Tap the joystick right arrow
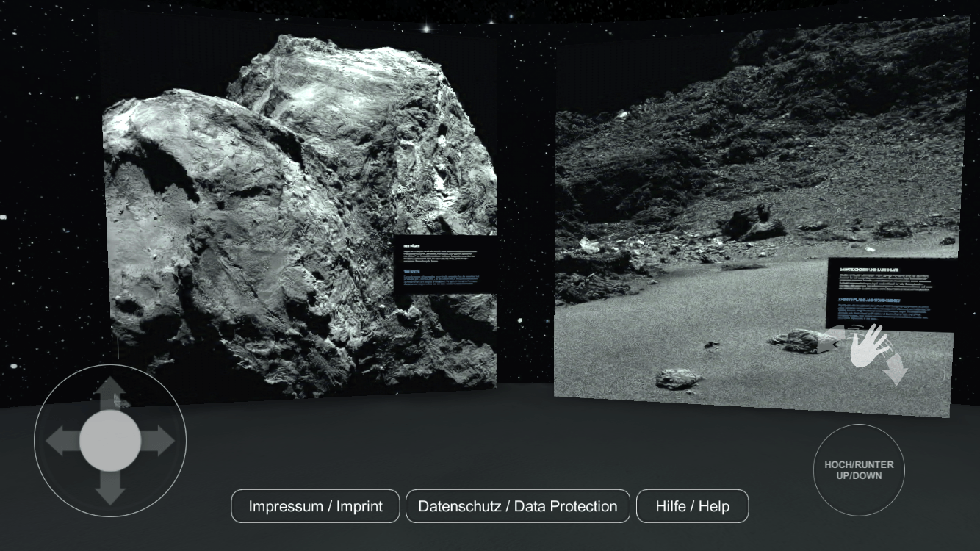Viewport: 980px width, 551px height. (157, 441)
